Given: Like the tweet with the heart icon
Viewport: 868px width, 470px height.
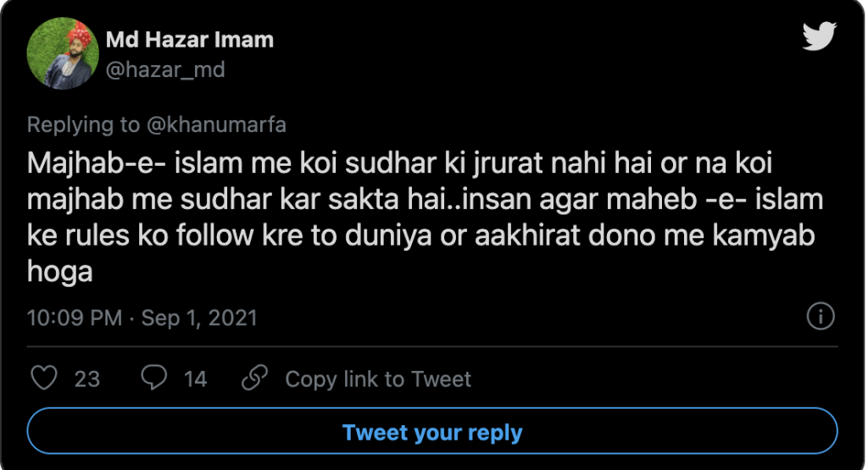Looking at the screenshot, I should tap(44, 379).
